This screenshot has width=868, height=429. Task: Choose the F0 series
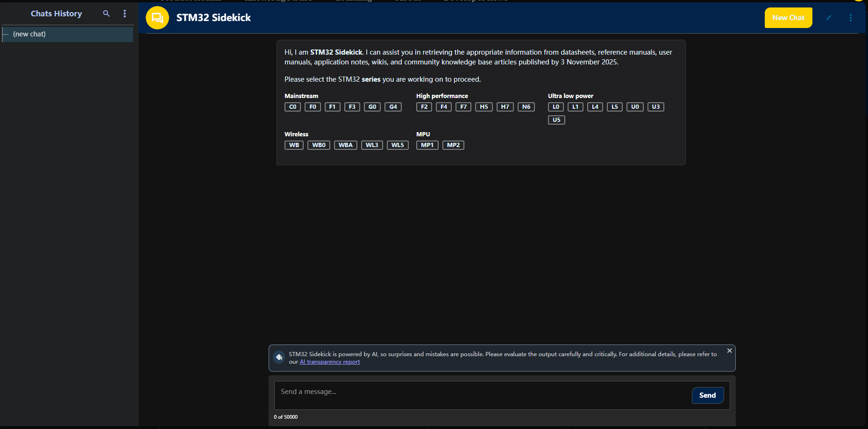313,107
